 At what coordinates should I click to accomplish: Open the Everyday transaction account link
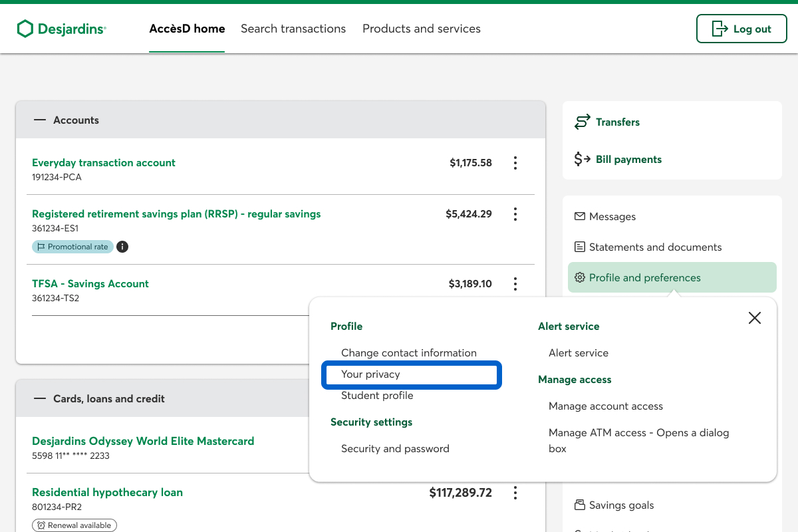104,163
